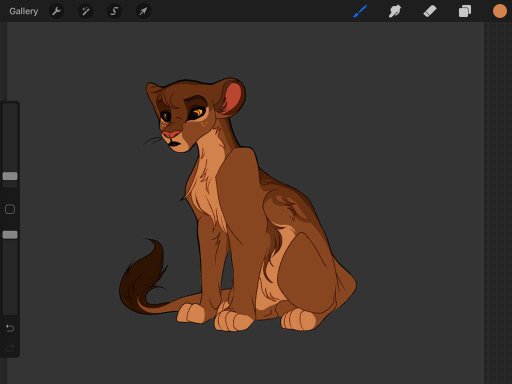Click the lion cub's pink ear
The image size is (512, 384).
233,96
